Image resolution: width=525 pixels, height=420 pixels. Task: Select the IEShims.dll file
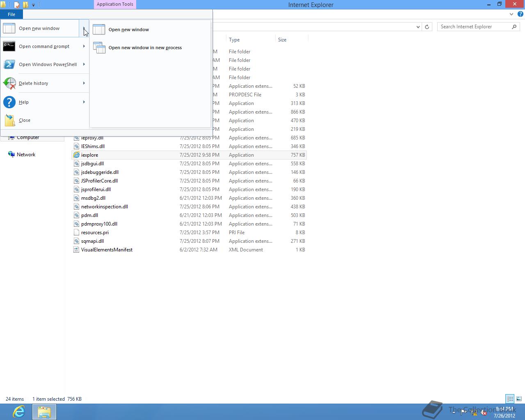pos(93,146)
